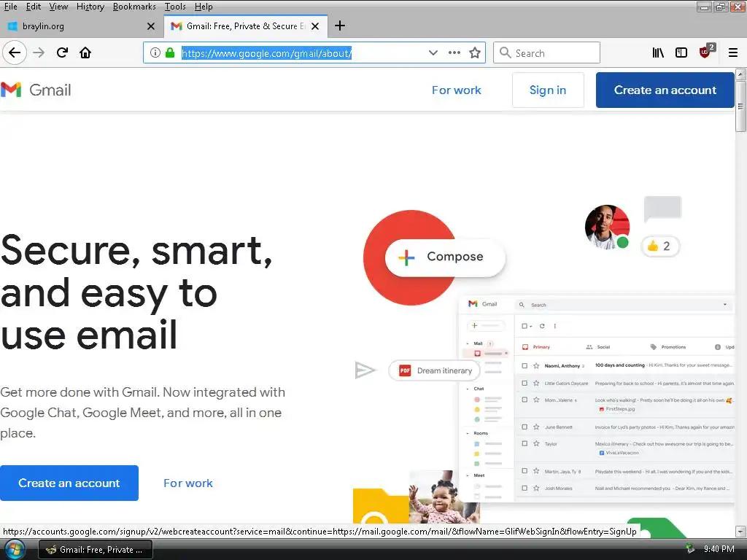Click the Sign in button
This screenshot has width=747, height=560.
coord(548,90)
